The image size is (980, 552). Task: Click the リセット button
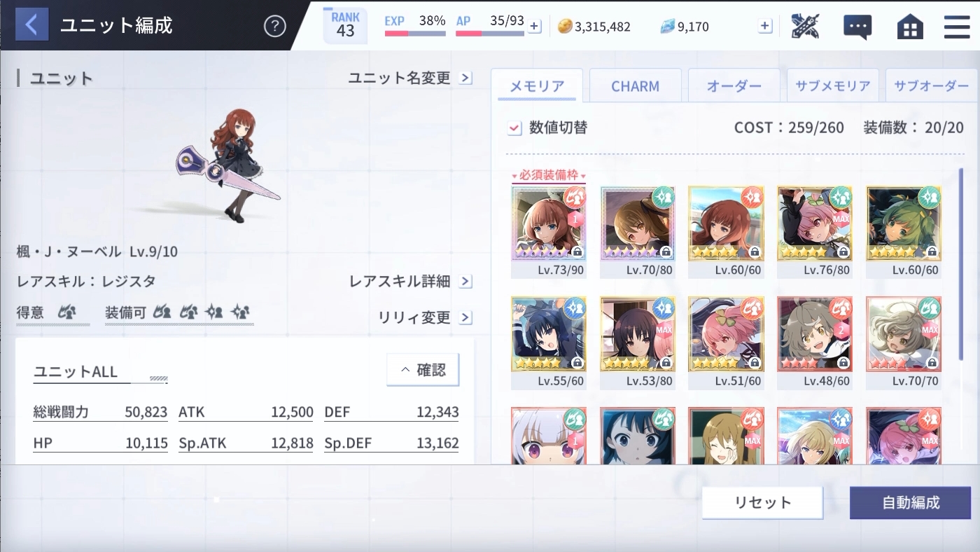pos(762,503)
